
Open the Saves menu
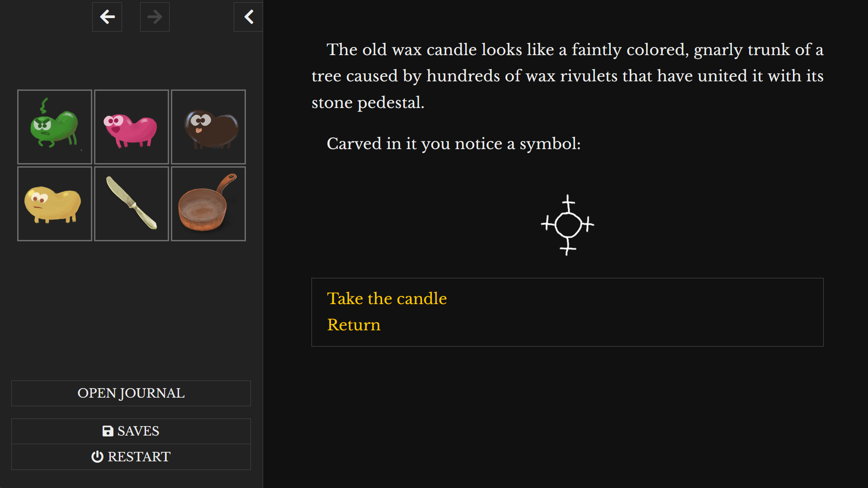pyautogui.click(x=131, y=431)
